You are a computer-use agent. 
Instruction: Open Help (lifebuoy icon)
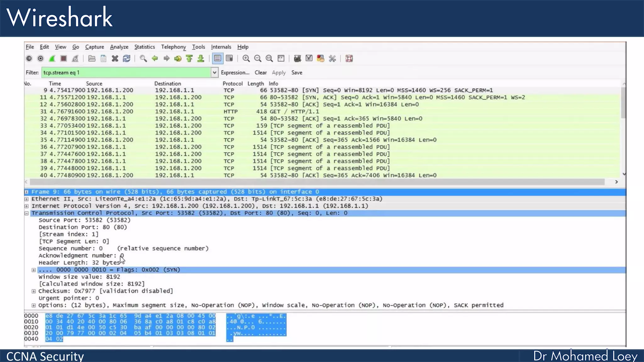pyautogui.click(x=349, y=58)
